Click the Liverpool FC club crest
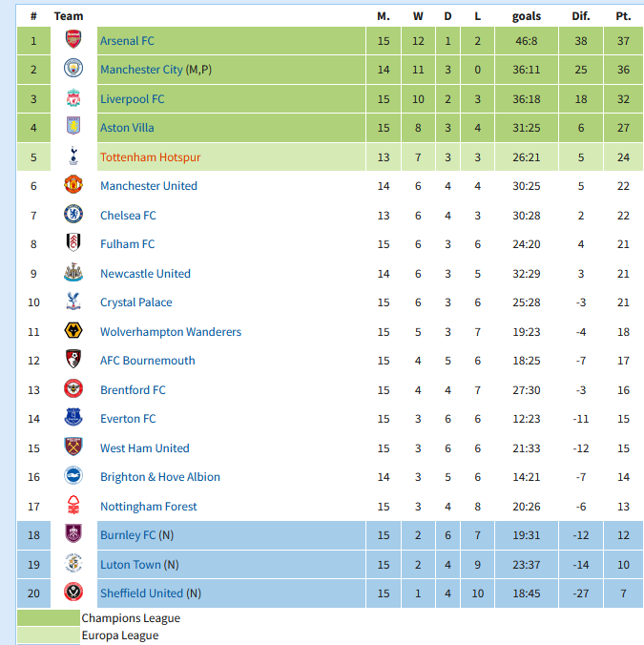 73,98
